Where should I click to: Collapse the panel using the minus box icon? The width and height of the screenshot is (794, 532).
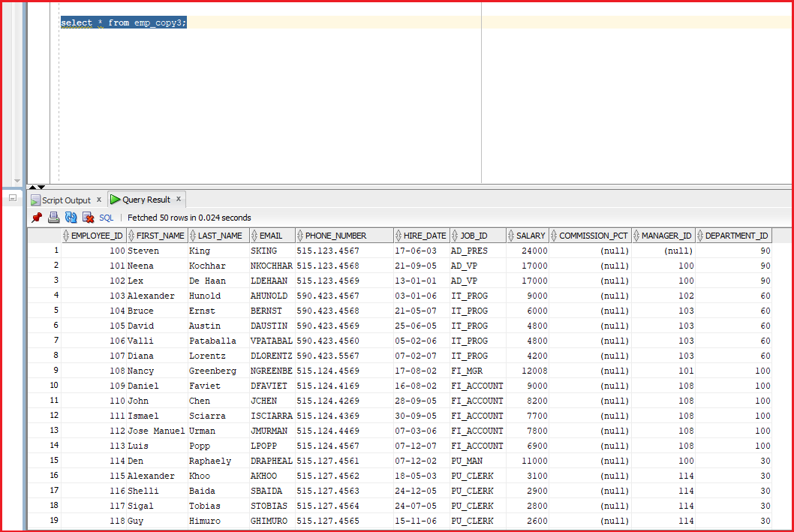[x=13, y=198]
